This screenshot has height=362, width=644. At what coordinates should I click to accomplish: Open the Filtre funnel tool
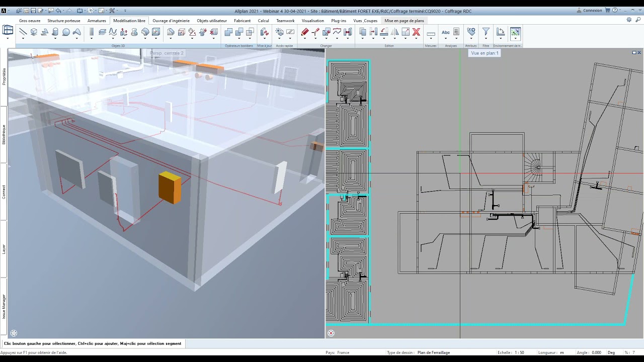point(486,32)
